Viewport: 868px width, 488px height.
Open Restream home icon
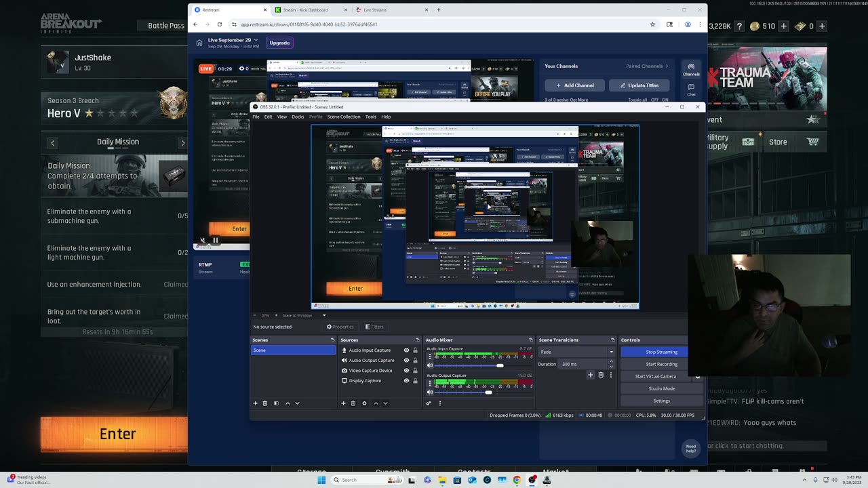click(x=199, y=43)
